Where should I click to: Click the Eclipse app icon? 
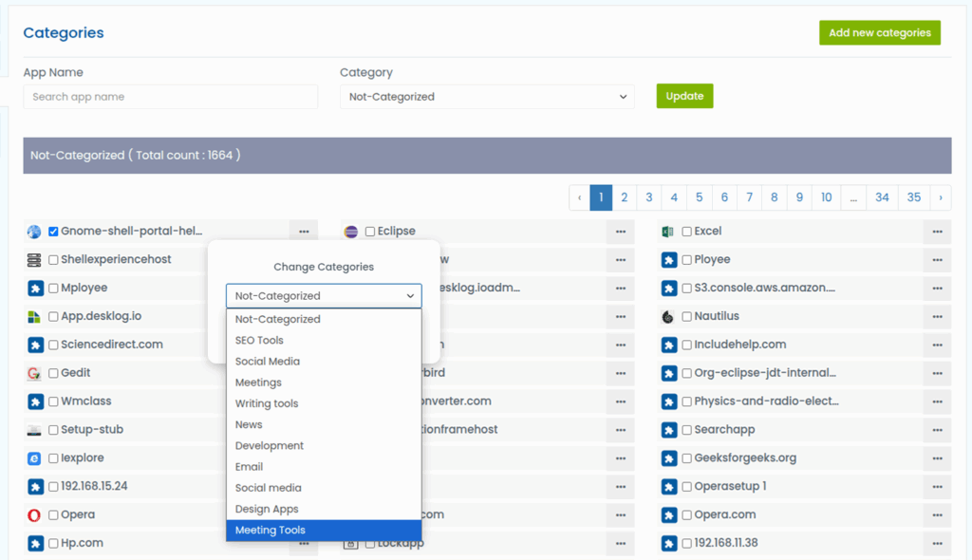point(351,232)
